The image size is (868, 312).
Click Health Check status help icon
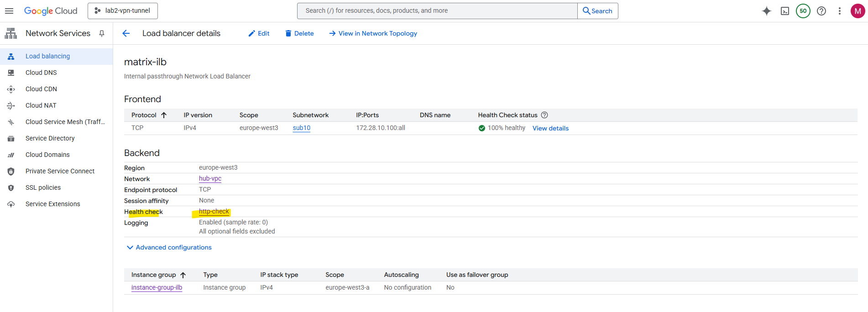[x=544, y=115]
